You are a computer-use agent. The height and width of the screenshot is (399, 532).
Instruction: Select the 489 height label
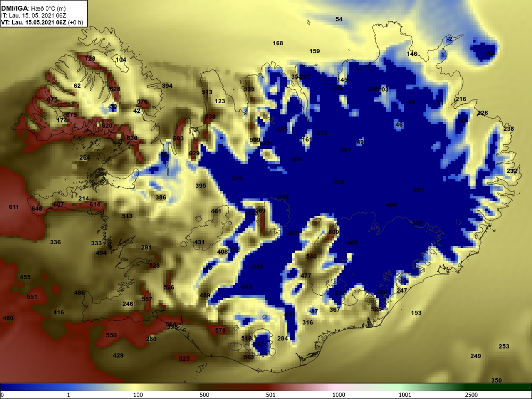tap(205, 295)
